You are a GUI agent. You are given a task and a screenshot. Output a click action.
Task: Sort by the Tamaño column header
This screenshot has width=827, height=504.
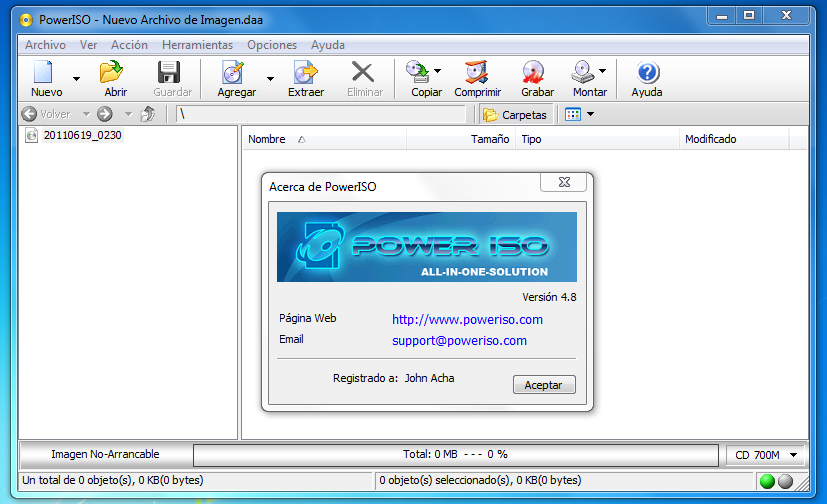(x=461, y=139)
